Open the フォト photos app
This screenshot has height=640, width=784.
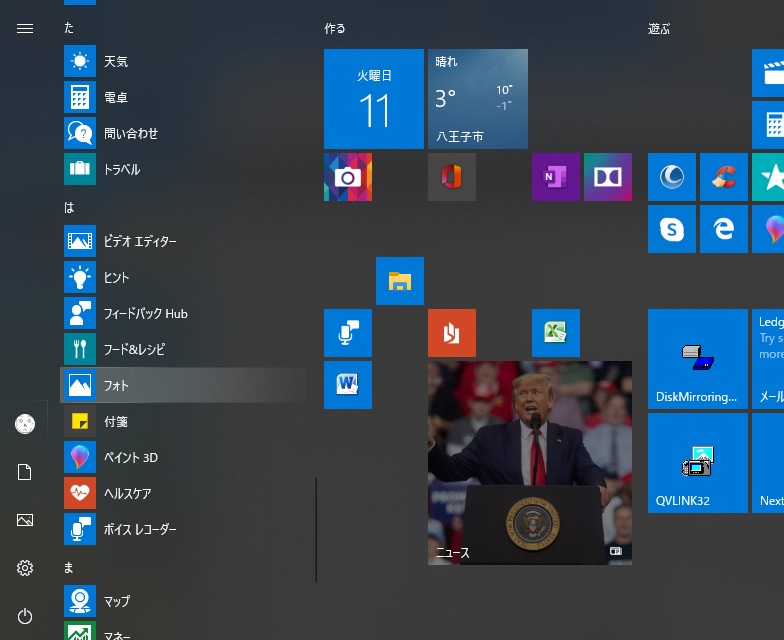185,385
